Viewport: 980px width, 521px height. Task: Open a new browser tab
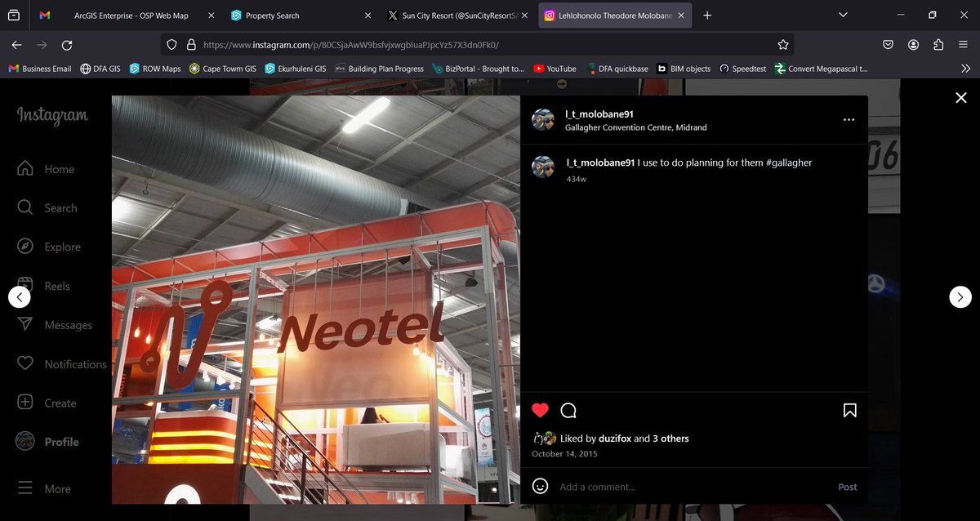707,16
